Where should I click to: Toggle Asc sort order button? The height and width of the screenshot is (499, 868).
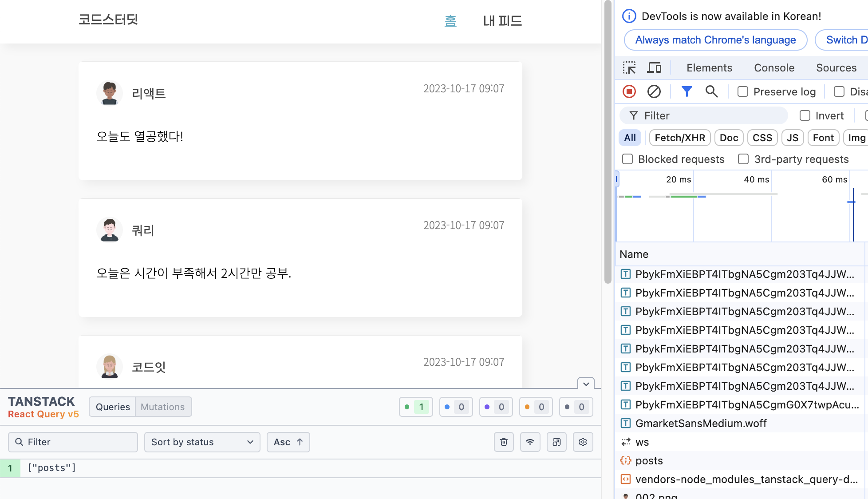288,442
